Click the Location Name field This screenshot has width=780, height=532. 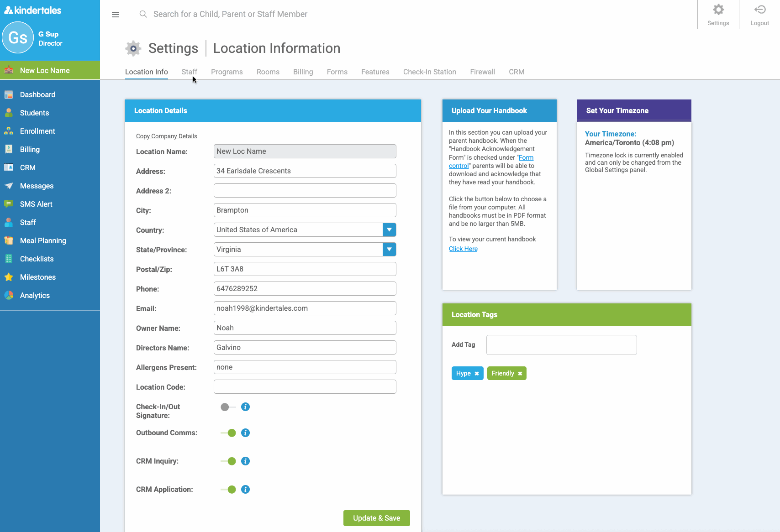305,151
